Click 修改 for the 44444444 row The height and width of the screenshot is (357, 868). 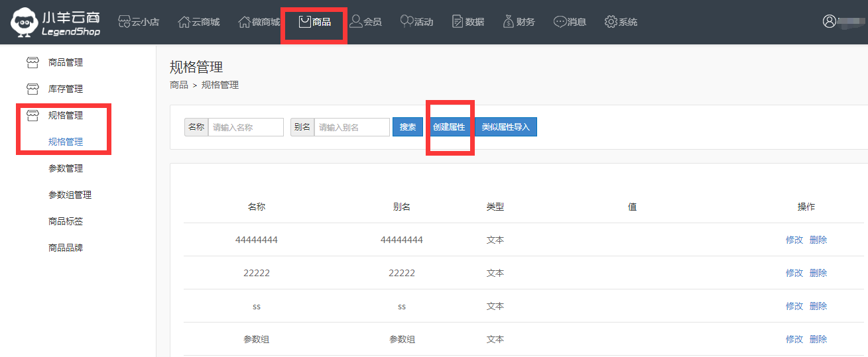794,240
